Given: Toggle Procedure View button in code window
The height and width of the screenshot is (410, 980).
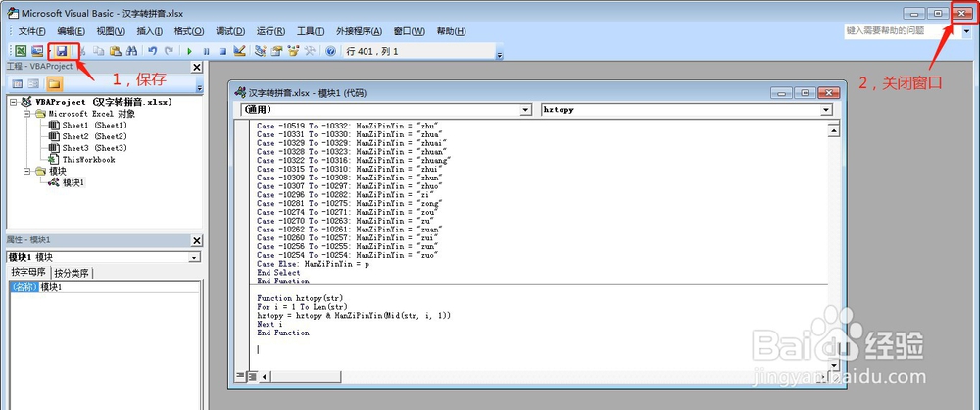Looking at the screenshot, I should (x=241, y=377).
